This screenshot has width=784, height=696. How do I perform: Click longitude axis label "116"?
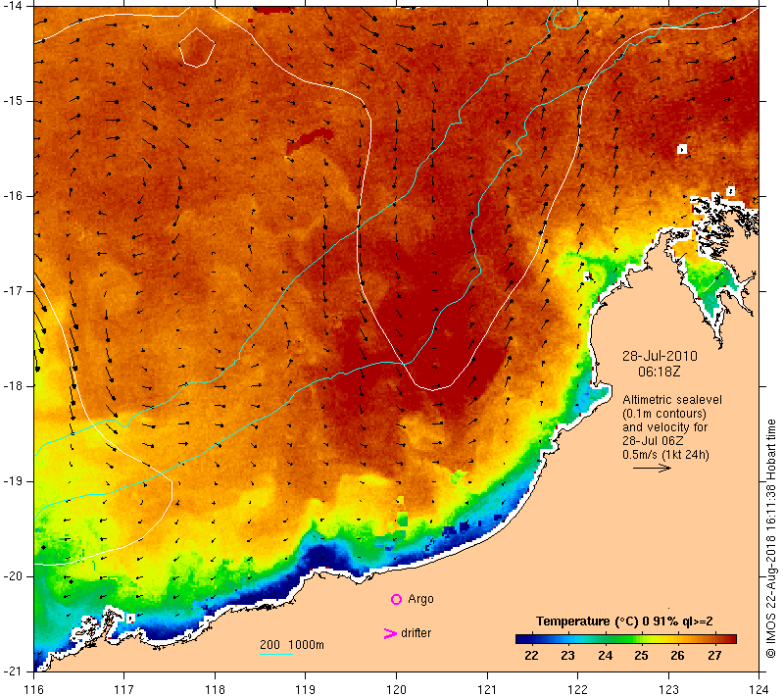[x=33, y=689]
